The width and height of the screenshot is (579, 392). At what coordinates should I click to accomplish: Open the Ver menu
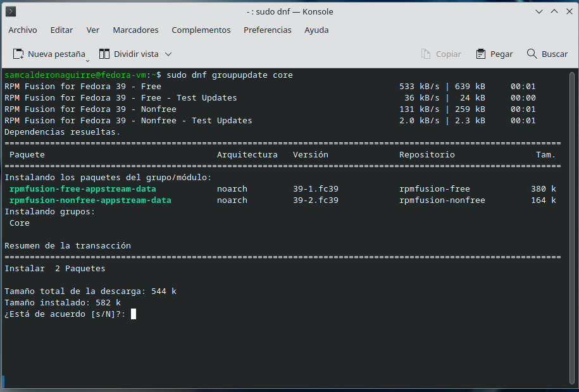(x=93, y=30)
